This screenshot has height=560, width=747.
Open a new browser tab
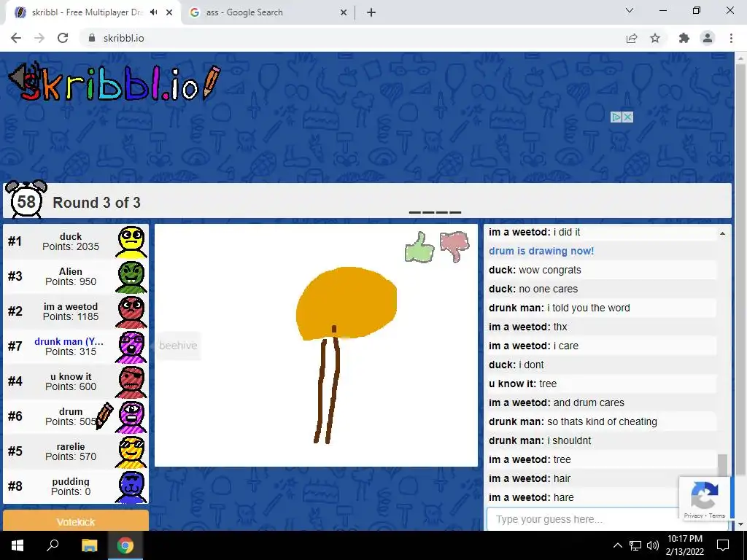[x=371, y=12]
